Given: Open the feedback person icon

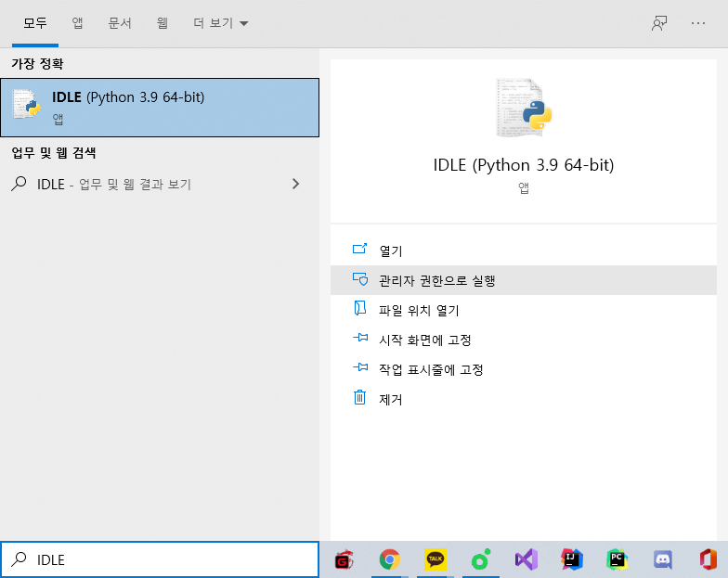Looking at the screenshot, I should (659, 23).
